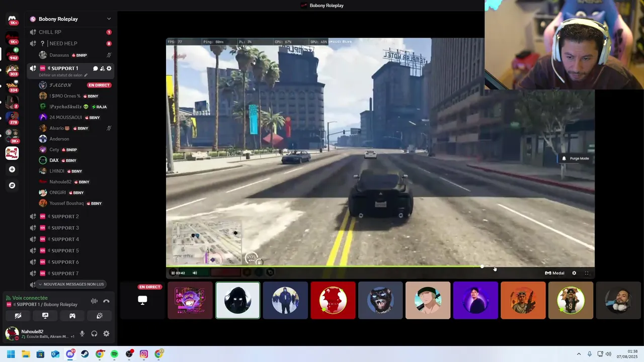Select user Youssef Boushaq
644x362 pixels.
pos(75,203)
